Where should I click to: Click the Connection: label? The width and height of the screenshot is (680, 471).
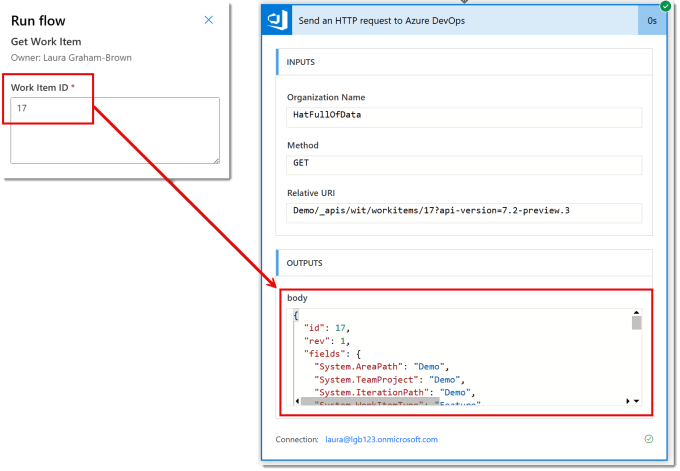click(297, 439)
